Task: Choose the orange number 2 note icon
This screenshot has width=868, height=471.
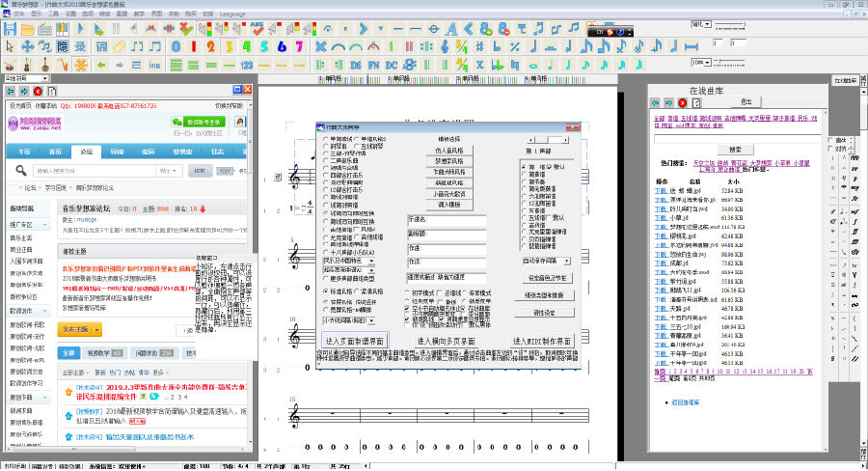Action: click(211, 46)
